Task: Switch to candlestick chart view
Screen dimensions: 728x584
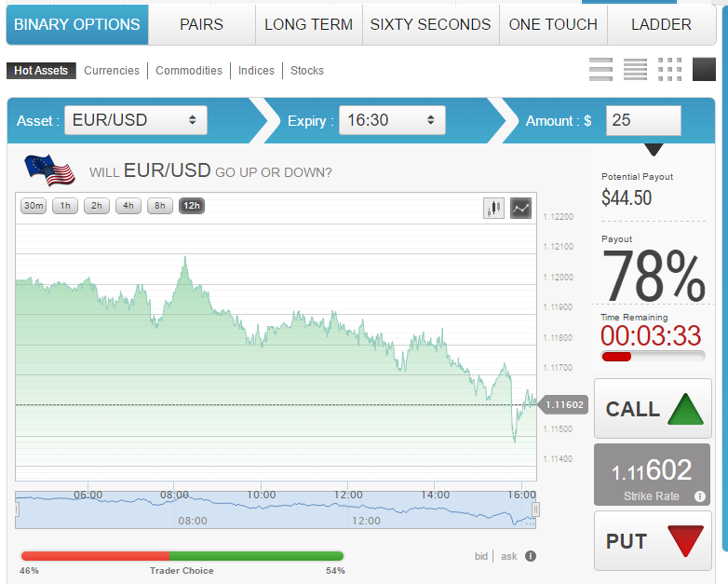Action: (x=493, y=208)
